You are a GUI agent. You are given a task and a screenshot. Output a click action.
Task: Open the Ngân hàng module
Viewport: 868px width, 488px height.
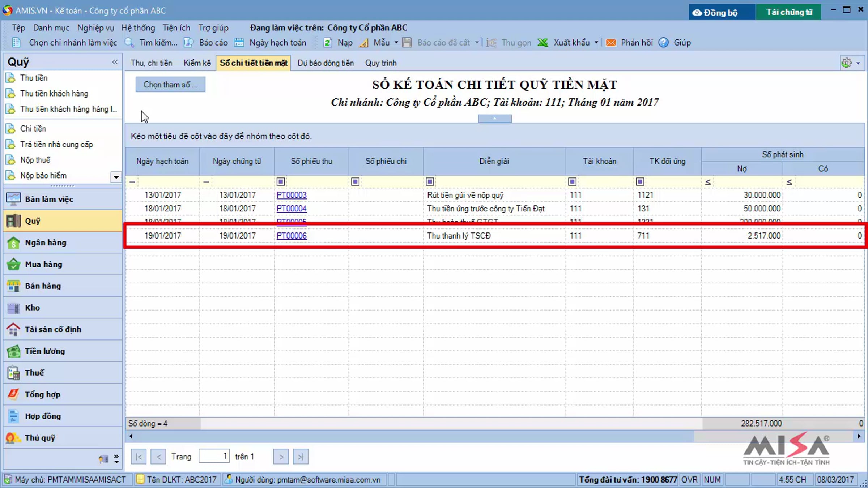pyautogui.click(x=63, y=243)
